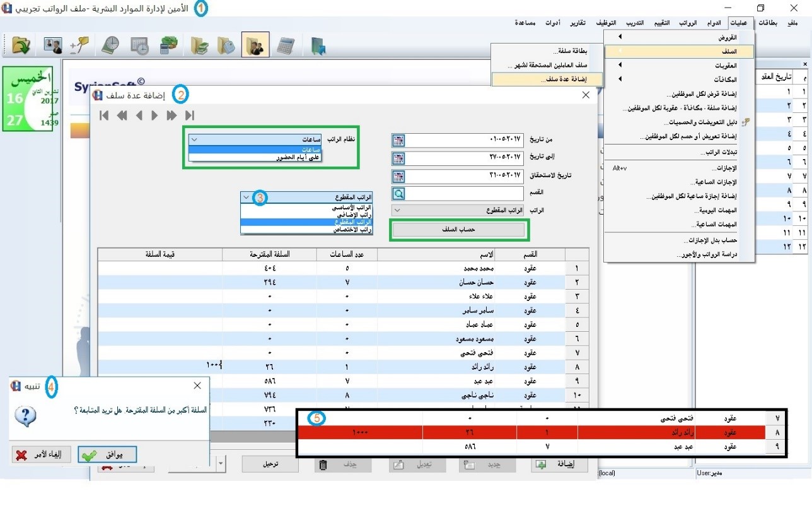Select إضافة عدة سلف submenu item

click(x=547, y=80)
